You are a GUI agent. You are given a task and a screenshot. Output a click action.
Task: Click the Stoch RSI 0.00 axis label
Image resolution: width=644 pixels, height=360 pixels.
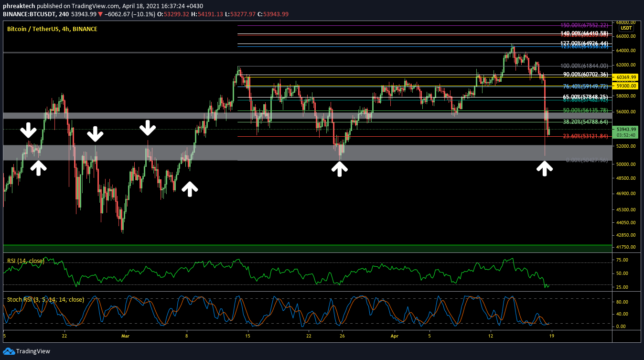click(x=621, y=327)
